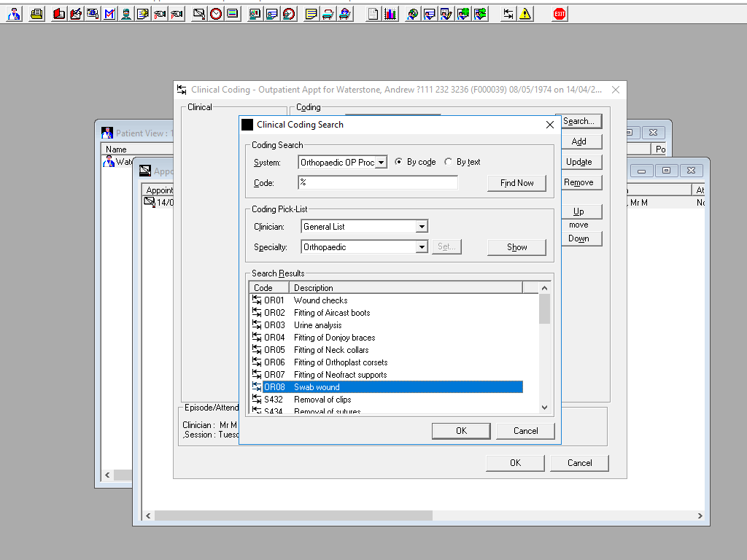
Task: Sort search results by Description column
Action: (406, 287)
